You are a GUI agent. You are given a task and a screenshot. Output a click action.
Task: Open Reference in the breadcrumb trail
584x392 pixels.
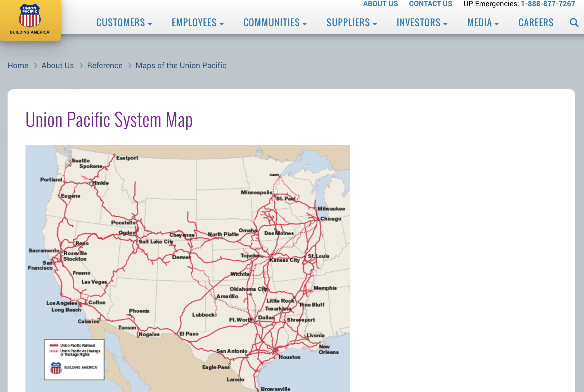(x=105, y=65)
